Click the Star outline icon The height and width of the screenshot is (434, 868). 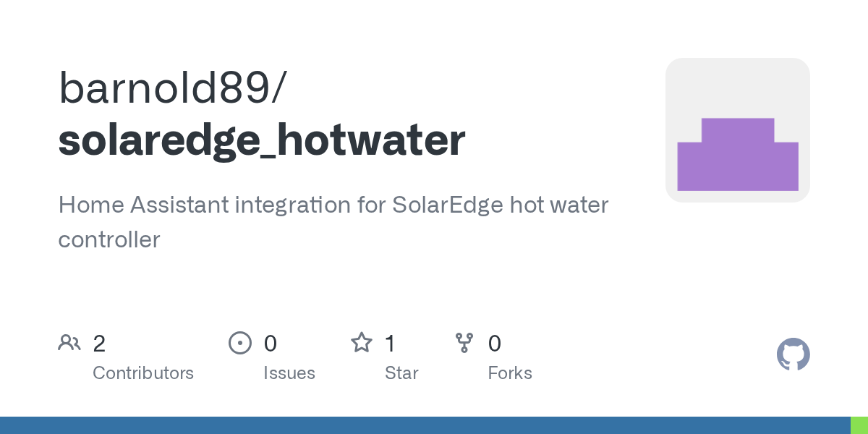click(361, 343)
